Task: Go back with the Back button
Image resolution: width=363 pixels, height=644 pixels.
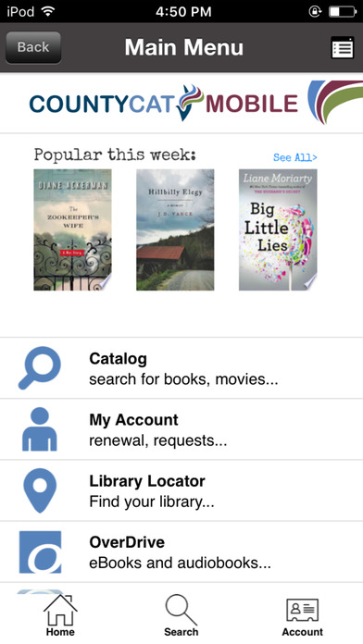Action: pos(33,47)
